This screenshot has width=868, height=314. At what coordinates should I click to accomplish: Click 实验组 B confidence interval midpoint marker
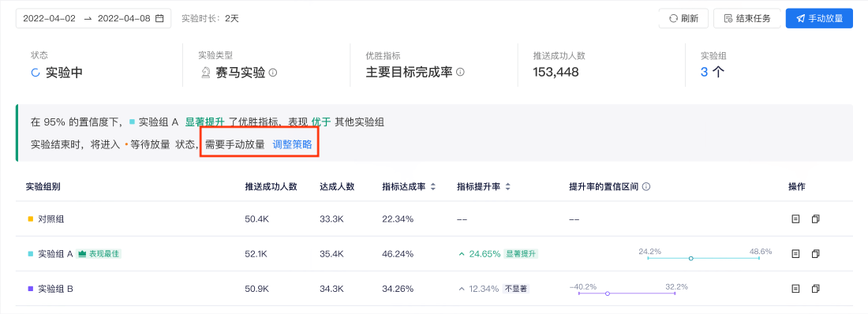(x=608, y=293)
